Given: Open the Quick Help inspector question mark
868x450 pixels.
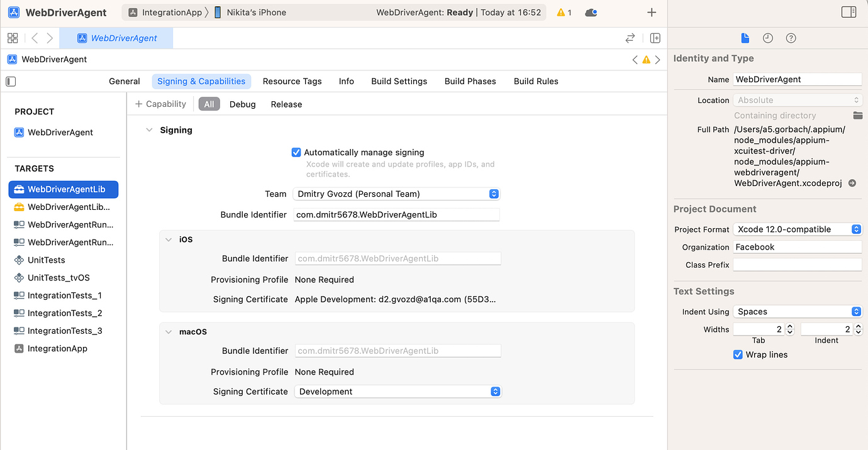Looking at the screenshot, I should click(791, 38).
